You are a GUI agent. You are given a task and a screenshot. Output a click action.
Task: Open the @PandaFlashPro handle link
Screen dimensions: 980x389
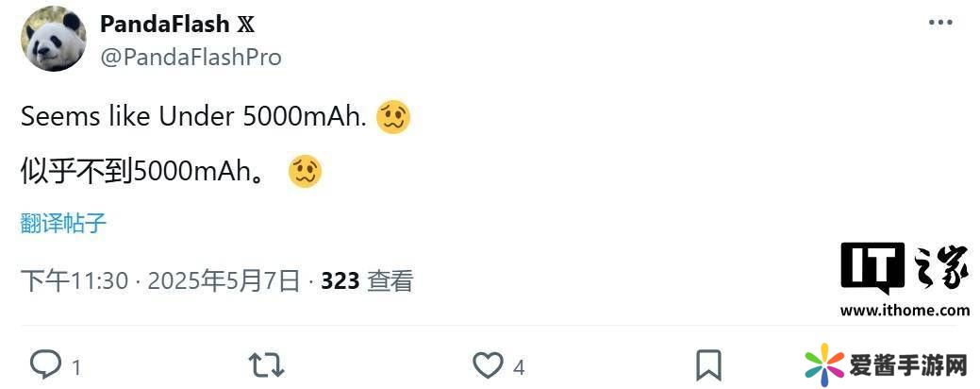point(191,57)
